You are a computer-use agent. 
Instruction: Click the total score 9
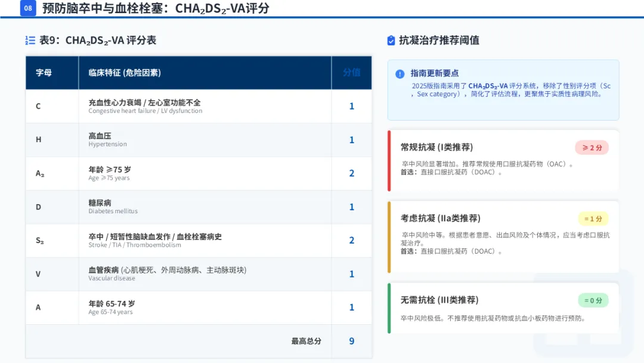coord(352,341)
